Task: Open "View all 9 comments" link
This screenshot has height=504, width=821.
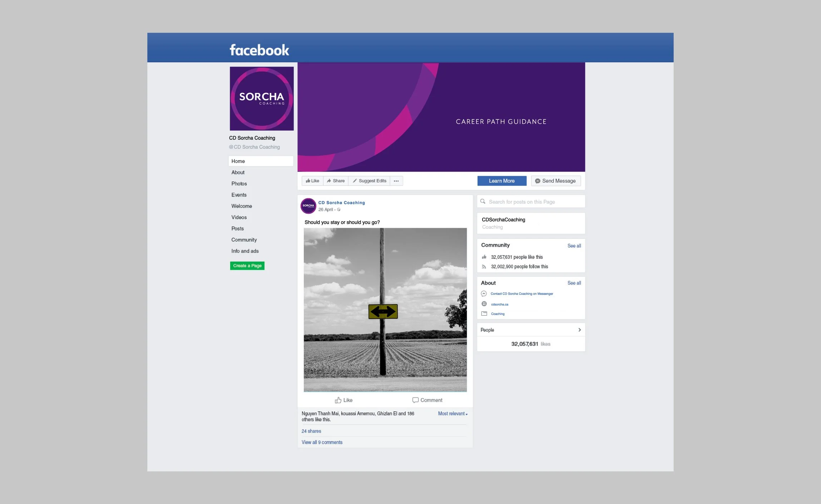Action: coord(321,442)
